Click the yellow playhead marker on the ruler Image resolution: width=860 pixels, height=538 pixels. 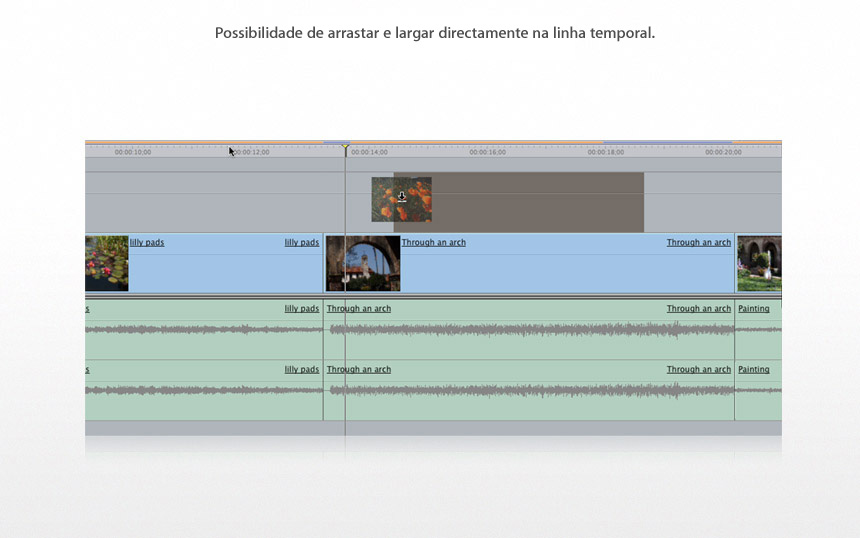346,151
